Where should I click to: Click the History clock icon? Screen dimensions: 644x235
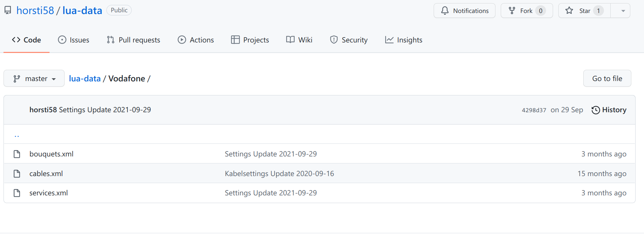click(596, 110)
